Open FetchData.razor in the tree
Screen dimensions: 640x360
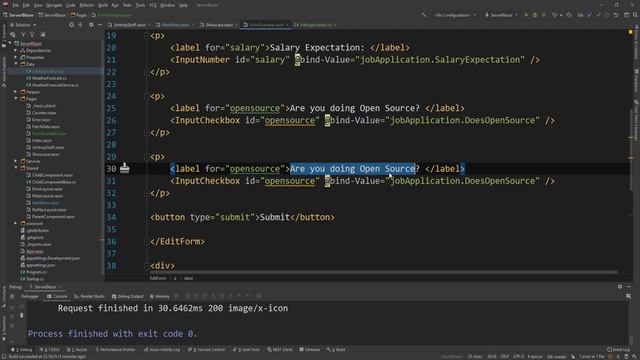click(x=43, y=127)
